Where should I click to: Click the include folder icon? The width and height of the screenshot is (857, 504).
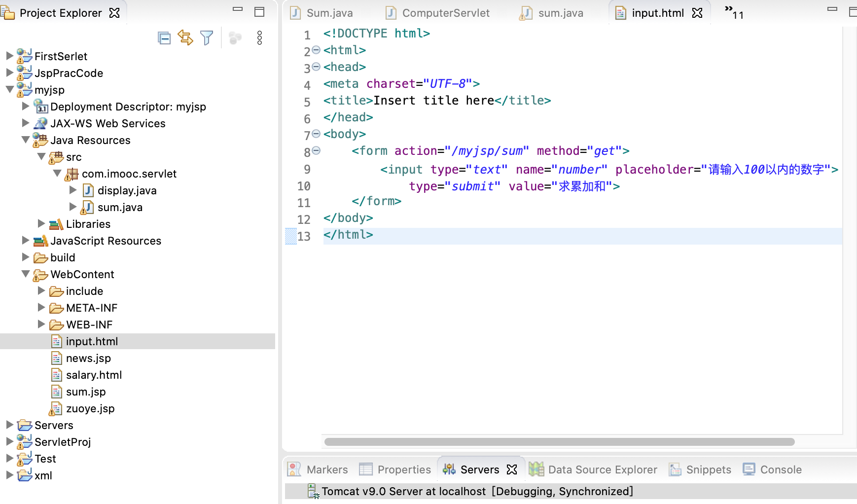[56, 291]
